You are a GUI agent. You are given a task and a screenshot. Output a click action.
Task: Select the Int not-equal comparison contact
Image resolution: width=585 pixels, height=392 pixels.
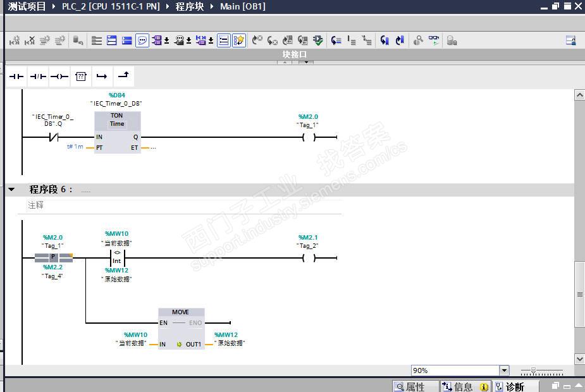click(117, 257)
